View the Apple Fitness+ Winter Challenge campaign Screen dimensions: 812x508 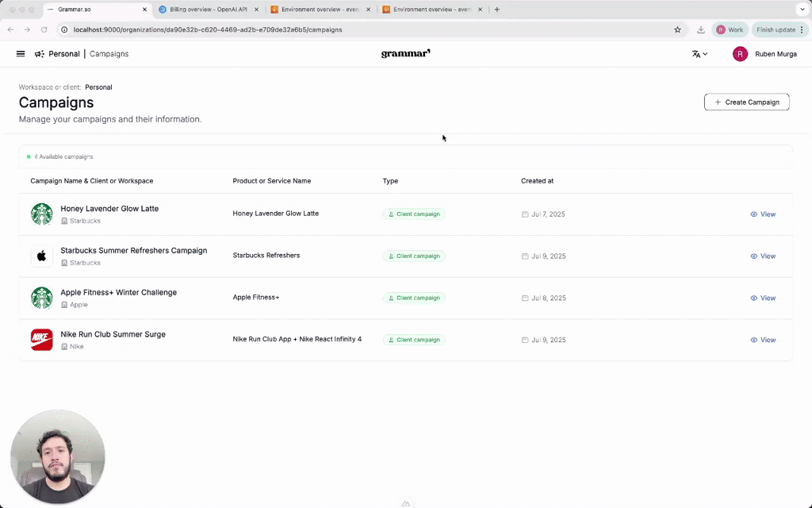pyautogui.click(x=763, y=298)
